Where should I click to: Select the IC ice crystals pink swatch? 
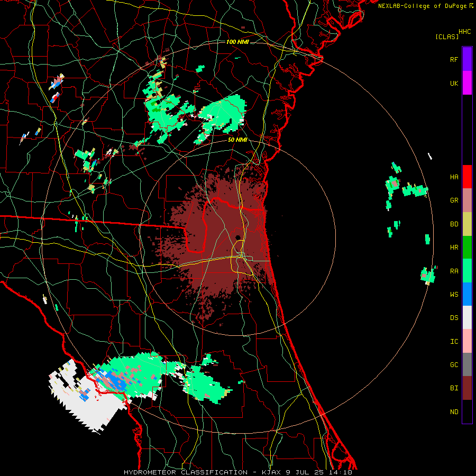467,341
